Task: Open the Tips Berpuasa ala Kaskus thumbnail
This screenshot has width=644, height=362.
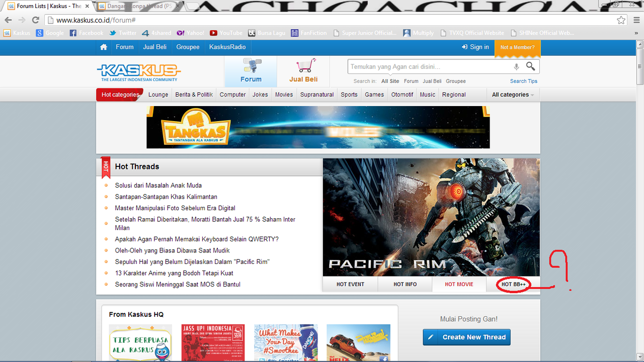Action: coord(140,343)
